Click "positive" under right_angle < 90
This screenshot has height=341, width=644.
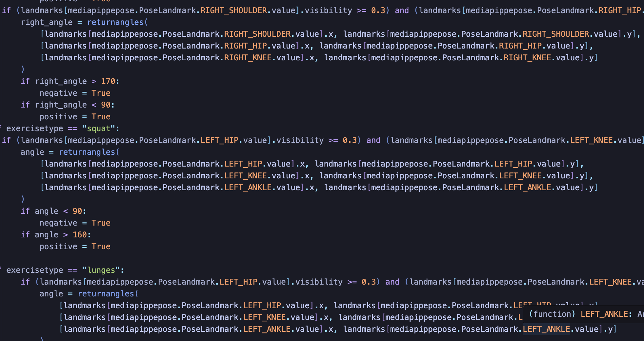pyautogui.click(x=58, y=117)
